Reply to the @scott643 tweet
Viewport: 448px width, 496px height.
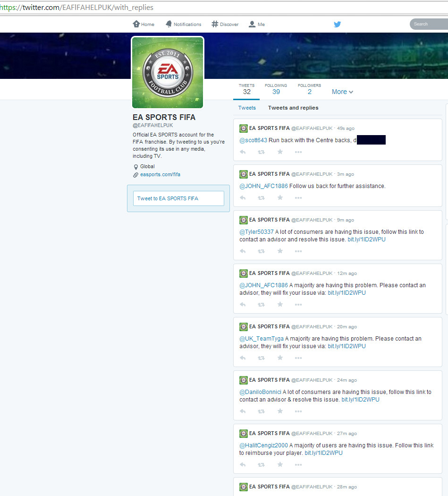(x=243, y=152)
